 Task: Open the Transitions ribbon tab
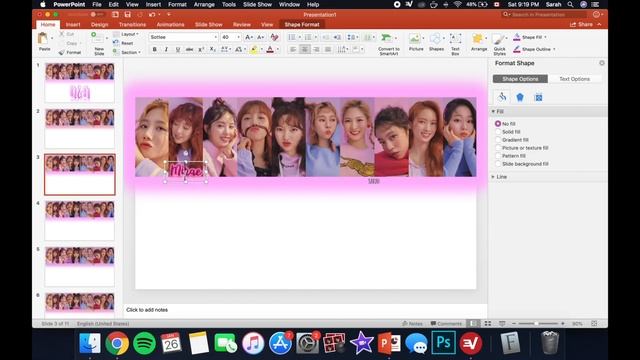tap(132, 24)
